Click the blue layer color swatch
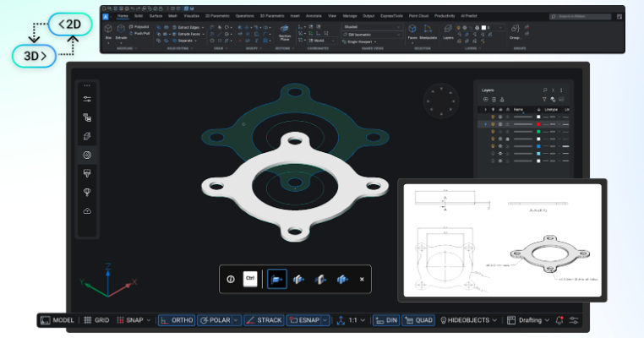 pyautogui.click(x=539, y=146)
